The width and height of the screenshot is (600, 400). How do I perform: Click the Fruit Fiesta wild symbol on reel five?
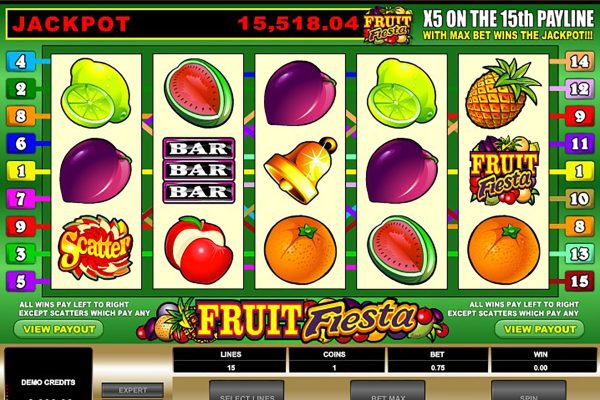pos(504,171)
